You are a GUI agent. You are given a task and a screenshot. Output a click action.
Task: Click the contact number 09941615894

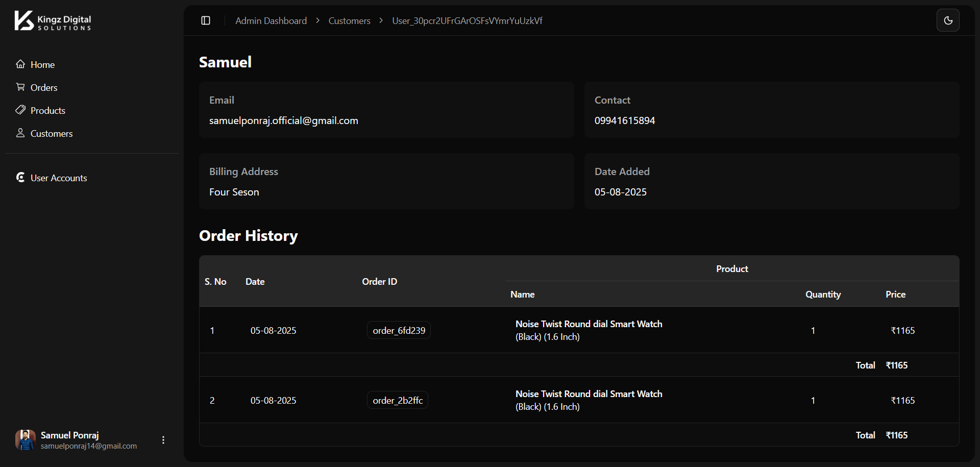point(624,121)
